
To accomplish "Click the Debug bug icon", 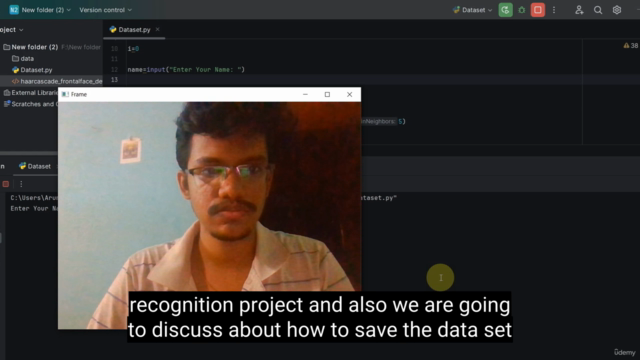I will coord(522,10).
